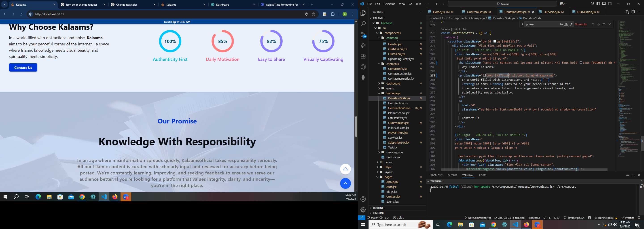The height and width of the screenshot is (229, 644).
Task: Collapse the homepage folder in Explorer
Action: (379, 93)
